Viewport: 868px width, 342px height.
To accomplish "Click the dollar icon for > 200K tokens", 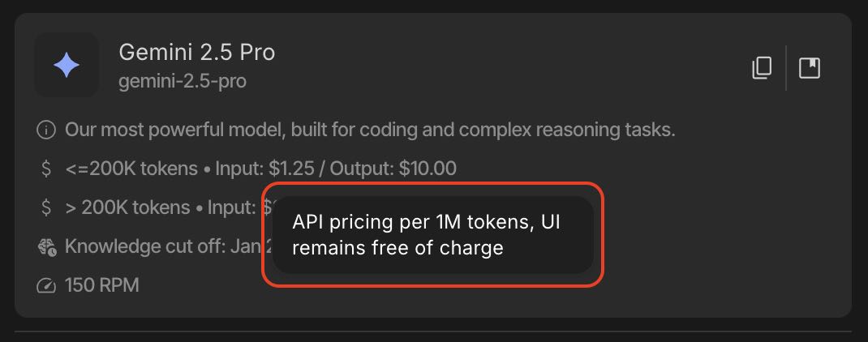I will [46, 207].
